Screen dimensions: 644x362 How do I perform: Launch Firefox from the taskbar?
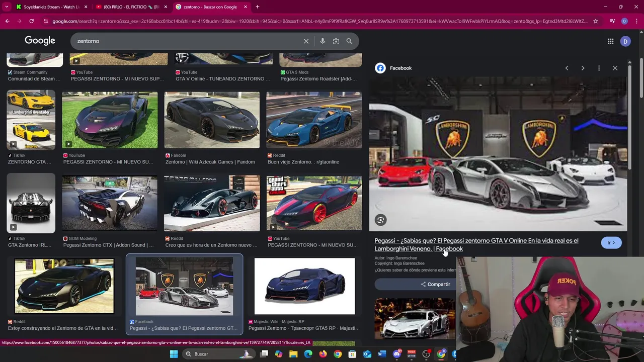[323, 354]
